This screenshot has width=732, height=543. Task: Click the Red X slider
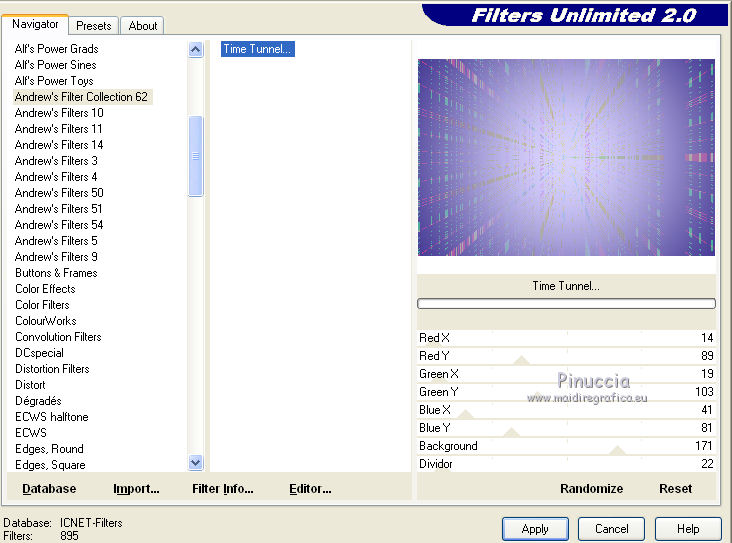[566, 338]
